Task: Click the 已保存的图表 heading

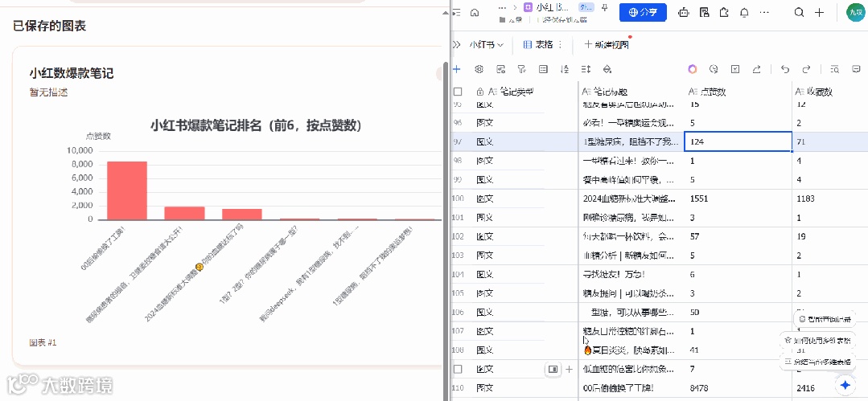Action: [x=50, y=26]
